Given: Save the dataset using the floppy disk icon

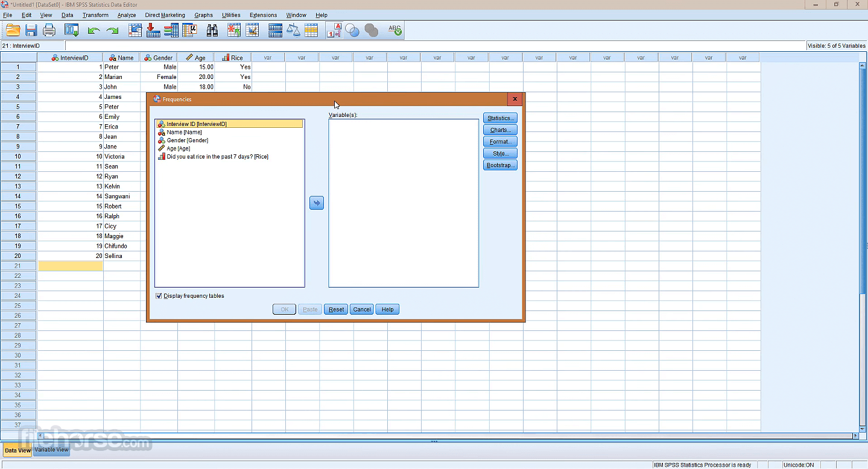Looking at the screenshot, I should (x=31, y=30).
